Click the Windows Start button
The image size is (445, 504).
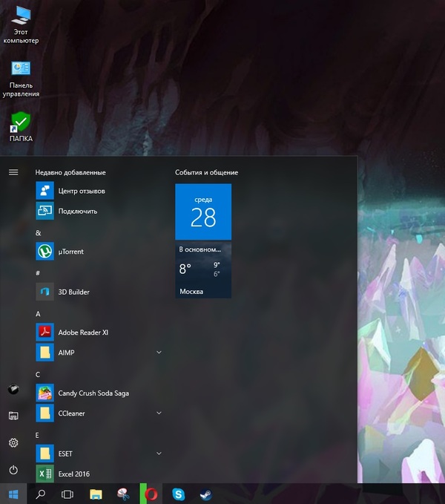tap(13, 494)
